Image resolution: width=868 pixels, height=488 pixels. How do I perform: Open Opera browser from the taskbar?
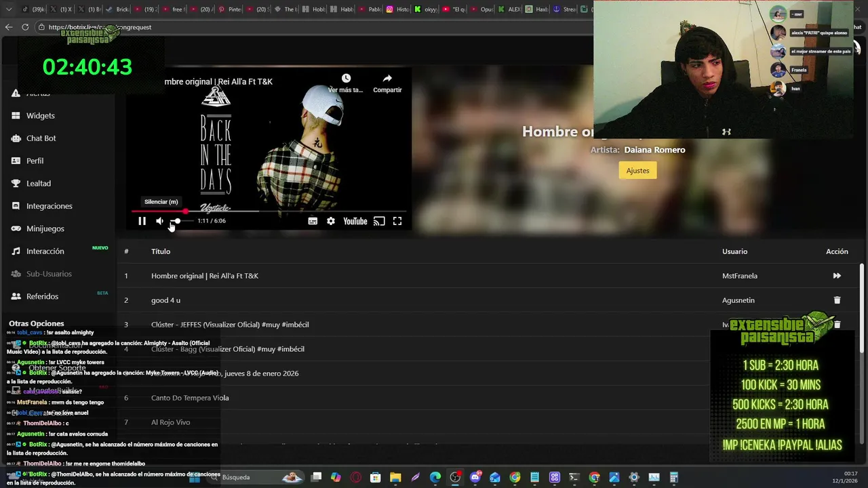[x=356, y=477]
